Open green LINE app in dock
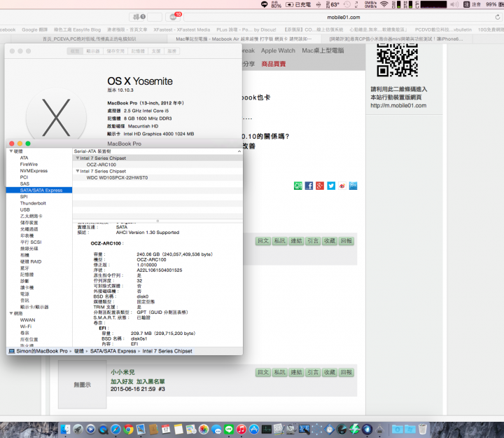This screenshot has height=438, width=504. click(229, 429)
